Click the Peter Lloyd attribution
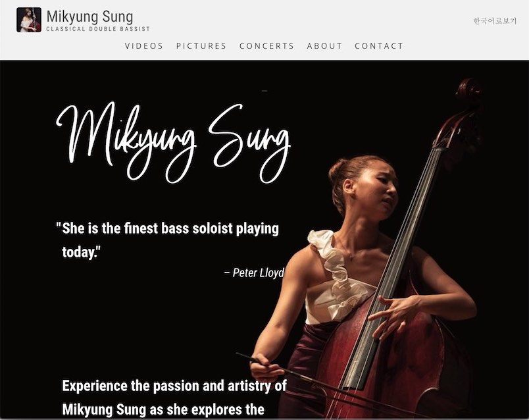Image resolution: width=529 pixels, height=420 pixels. coord(255,273)
